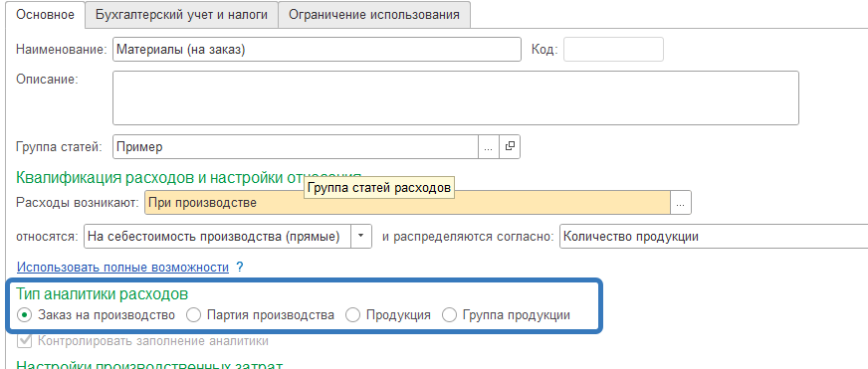
Task: Click the empty Код field
Action: (613, 50)
